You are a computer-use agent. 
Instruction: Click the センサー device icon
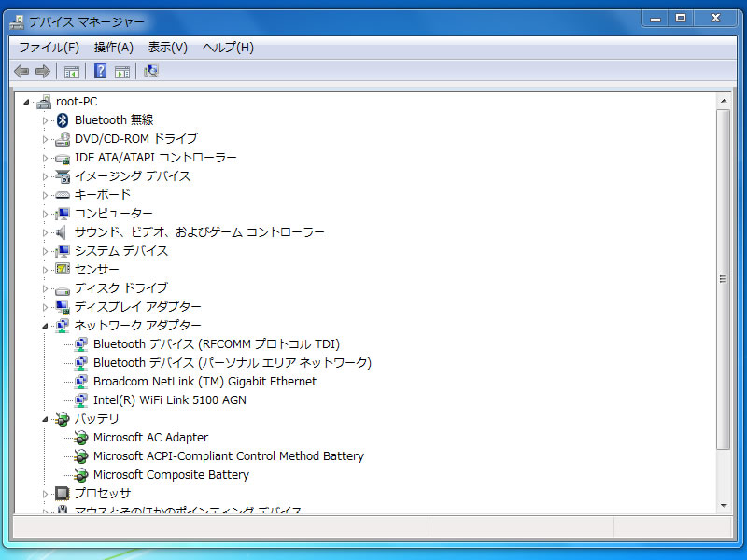(x=63, y=270)
